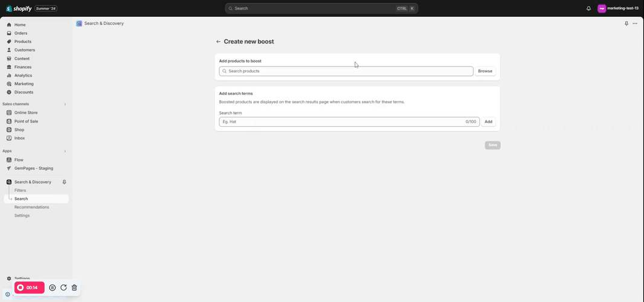Restart the screen recording
The width and height of the screenshot is (644, 302).
[63, 288]
